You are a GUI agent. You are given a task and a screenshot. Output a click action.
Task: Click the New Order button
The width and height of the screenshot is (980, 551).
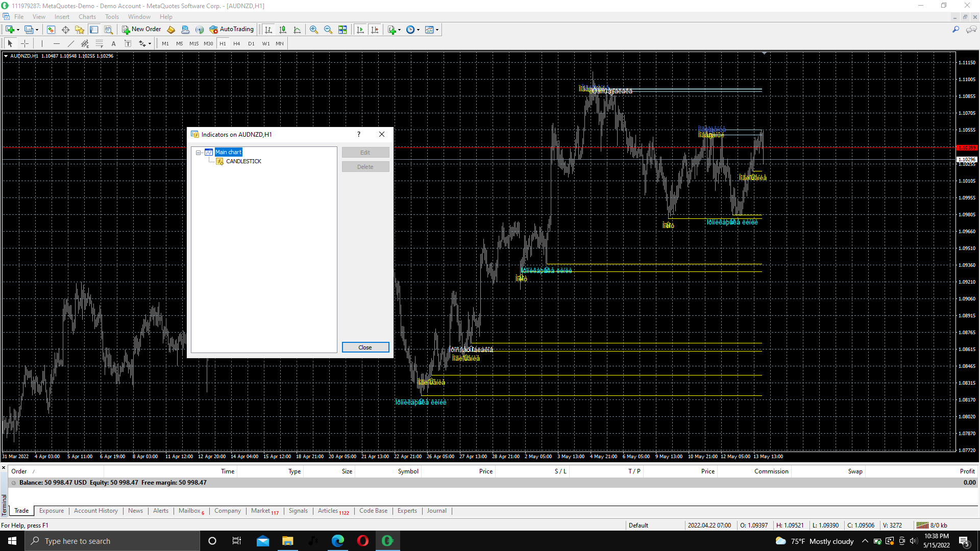coord(141,30)
